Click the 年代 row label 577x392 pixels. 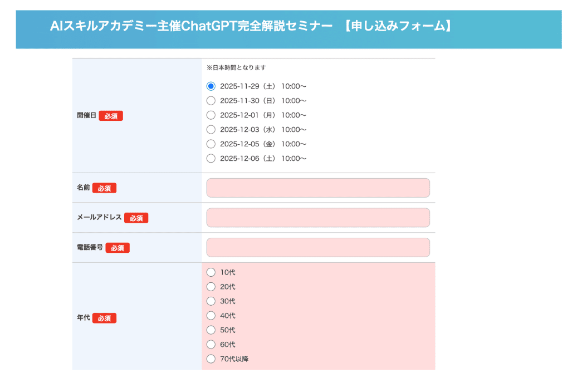83,318
